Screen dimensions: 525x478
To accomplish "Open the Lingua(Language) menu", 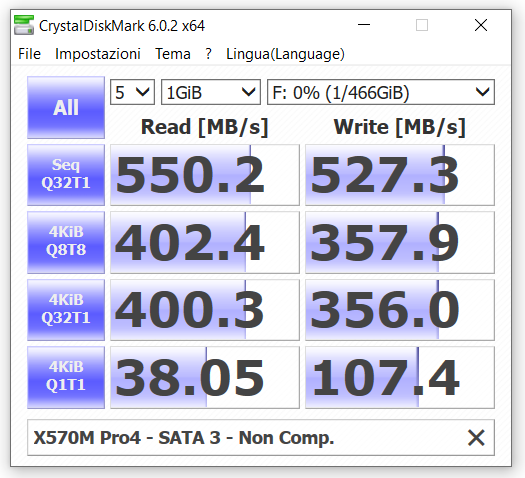I will (x=285, y=54).
